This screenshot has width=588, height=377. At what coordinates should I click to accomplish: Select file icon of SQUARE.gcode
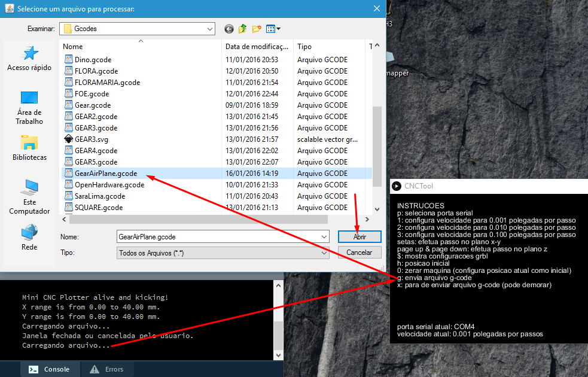68,207
